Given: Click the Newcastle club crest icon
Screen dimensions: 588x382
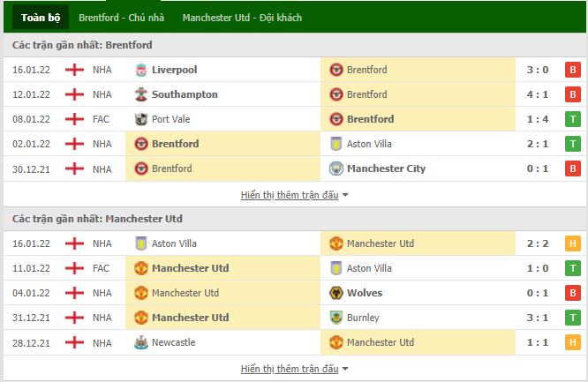Looking at the screenshot, I should pos(141,342).
